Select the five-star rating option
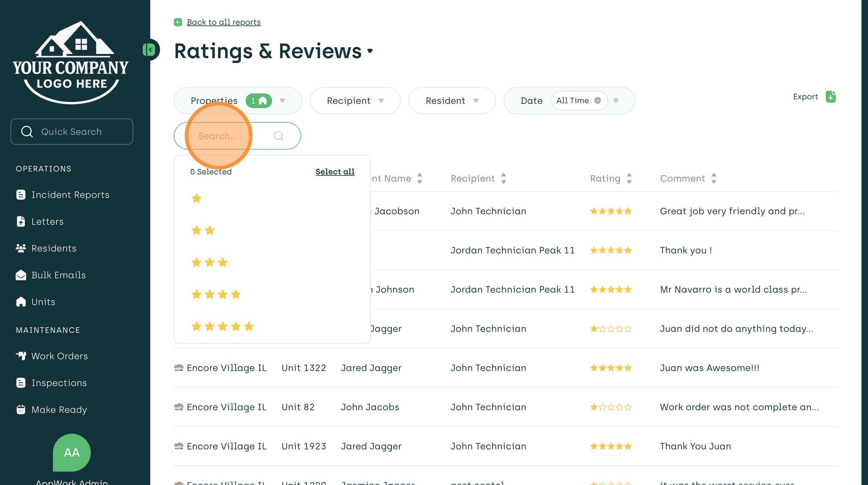Image resolution: width=868 pixels, height=485 pixels. tap(222, 327)
